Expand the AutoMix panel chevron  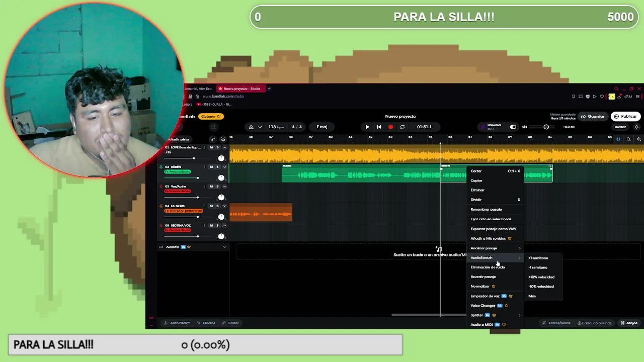click(224, 247)
